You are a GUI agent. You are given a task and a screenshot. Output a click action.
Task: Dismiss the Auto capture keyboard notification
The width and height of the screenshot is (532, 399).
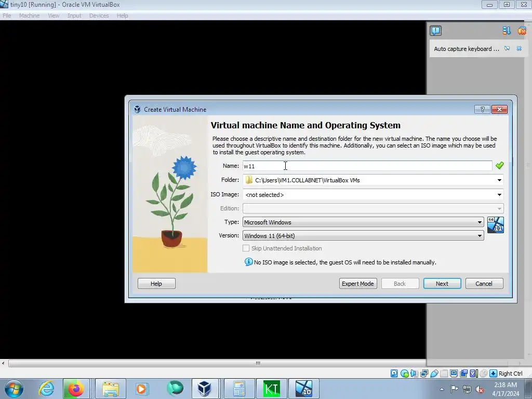519,48
